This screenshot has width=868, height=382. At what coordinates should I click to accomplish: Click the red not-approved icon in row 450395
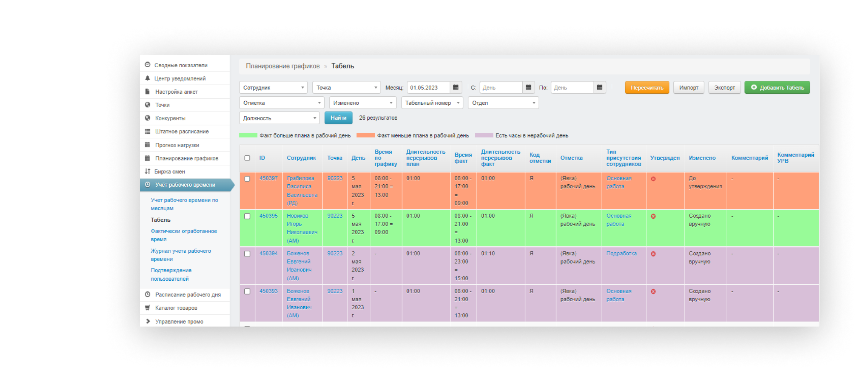(653, 216)
